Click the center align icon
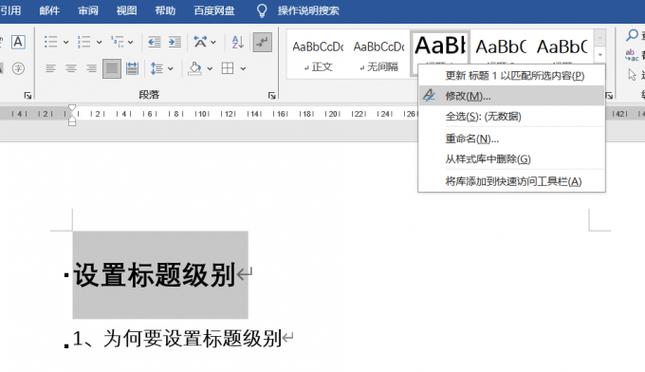The image size is (645, 372). click(x=71, y=68)
